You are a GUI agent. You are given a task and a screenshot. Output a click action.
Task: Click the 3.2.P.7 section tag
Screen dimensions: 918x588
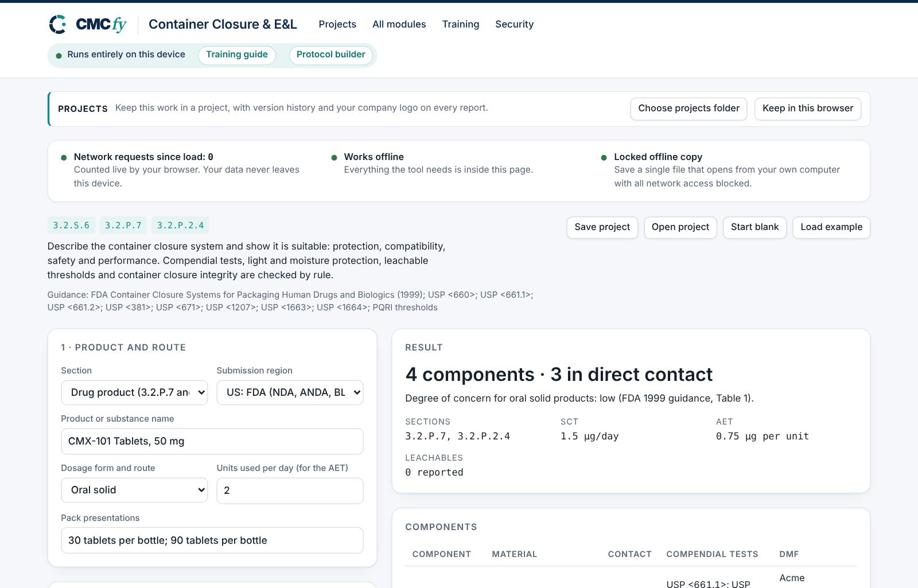tap(123, 225)
